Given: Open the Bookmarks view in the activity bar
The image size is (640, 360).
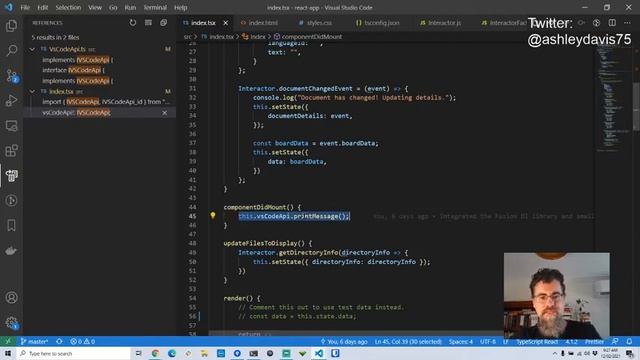Looking at the screenshot, I should [11, 225].
